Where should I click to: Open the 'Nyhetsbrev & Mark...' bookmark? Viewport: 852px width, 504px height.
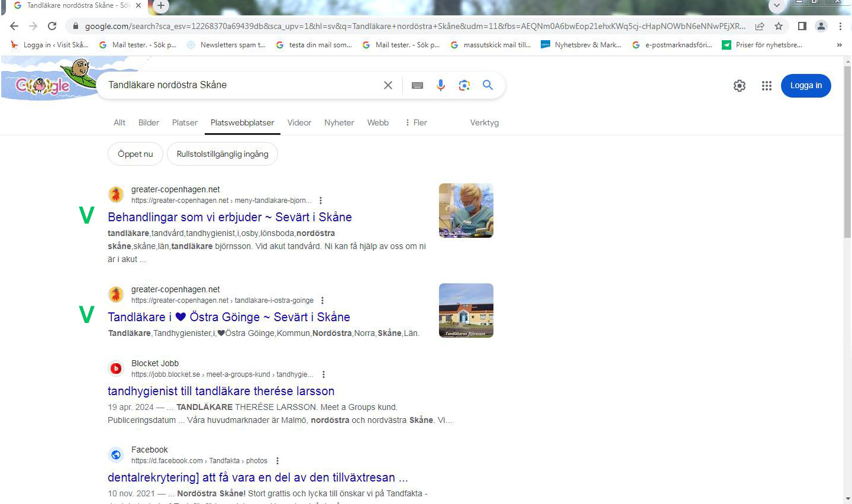581,45
